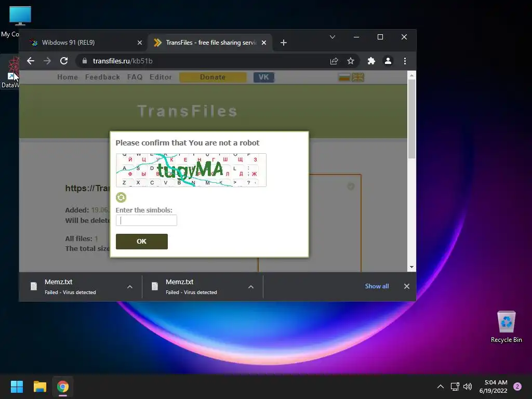
Task: Select English language UK flag
Action: [x=358, y=77]
